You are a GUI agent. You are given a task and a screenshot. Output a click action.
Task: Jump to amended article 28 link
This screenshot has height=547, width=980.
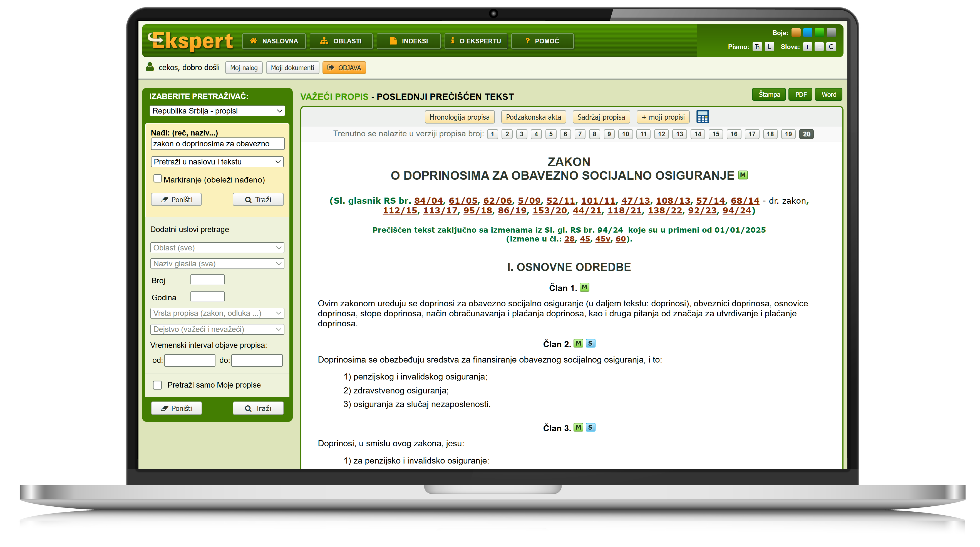pyautogui.click(x=569, y=239)
